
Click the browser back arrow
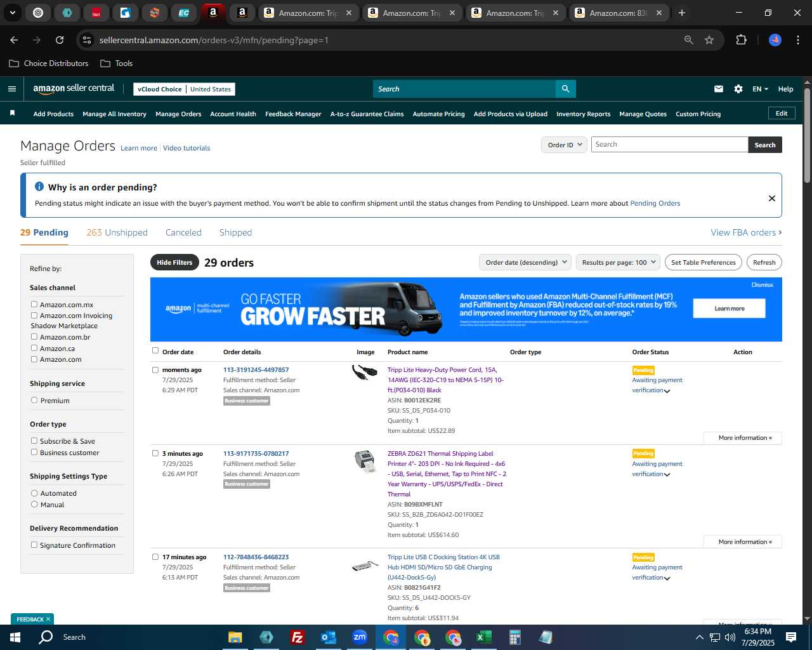(14, 40)
